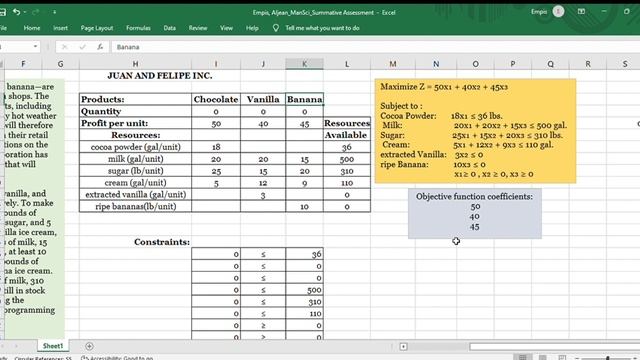This screenshot has width=640, height=360.
Task: Select column K header
Action: [x=304, y=64]
